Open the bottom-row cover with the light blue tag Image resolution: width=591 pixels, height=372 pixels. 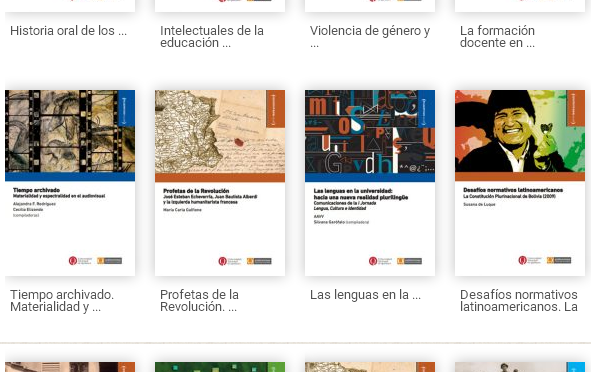(520, 367)
